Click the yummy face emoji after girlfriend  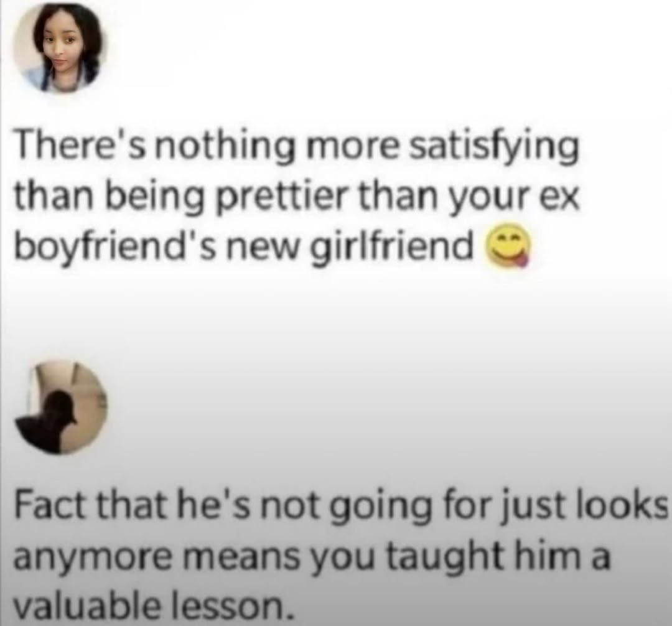pos(507,249)
